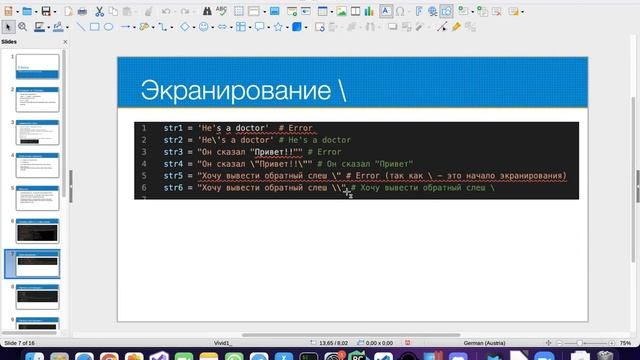Image resolution: width=640 pixels, height=360 pixels.
Task: Click the Insert Fontwork icon
Action: pyautogui.click(x=419, y=11)
